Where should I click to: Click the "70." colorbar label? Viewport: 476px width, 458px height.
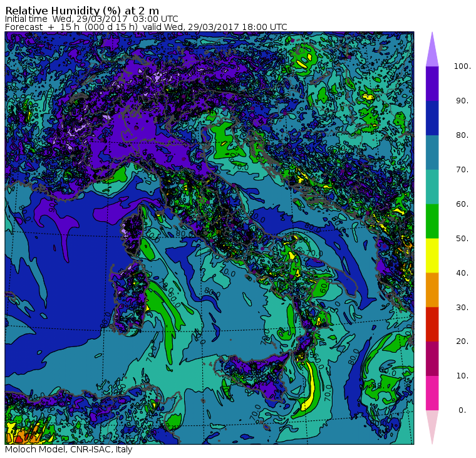coord(462,169)
